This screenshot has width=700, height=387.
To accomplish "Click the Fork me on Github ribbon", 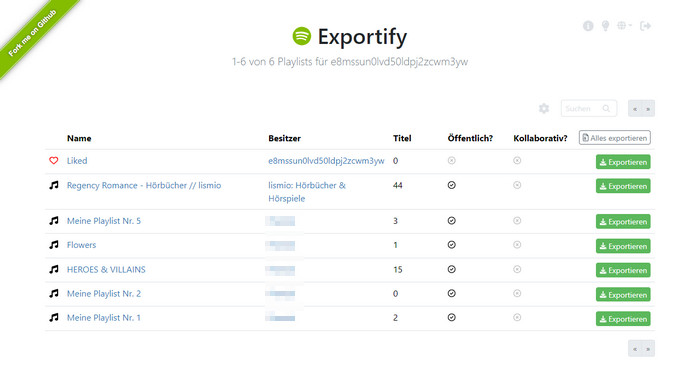I will [x=34, y=33].
